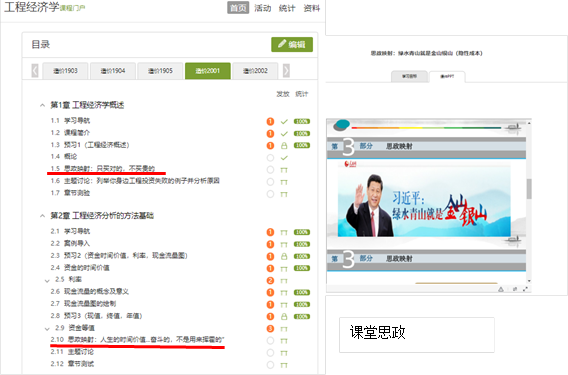Click 100% progress badge for section 1.1
Screen dimensions: 568x375
click(x=302, y=121)
